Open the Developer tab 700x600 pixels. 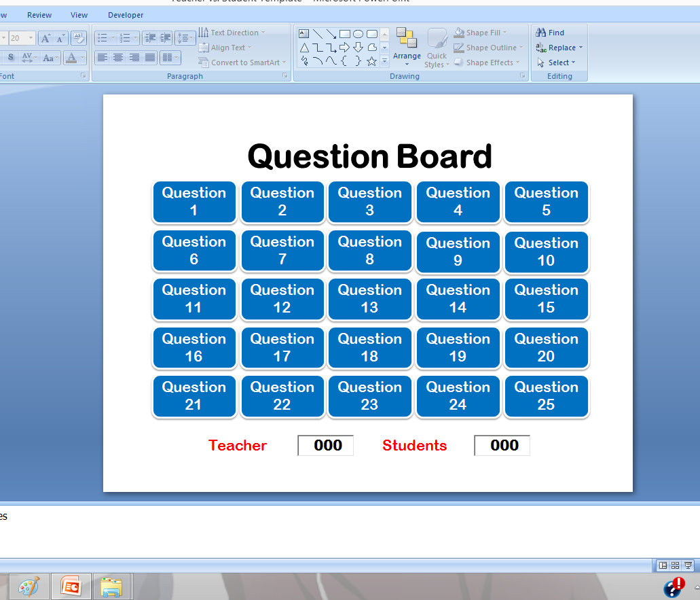click(126, 15)
